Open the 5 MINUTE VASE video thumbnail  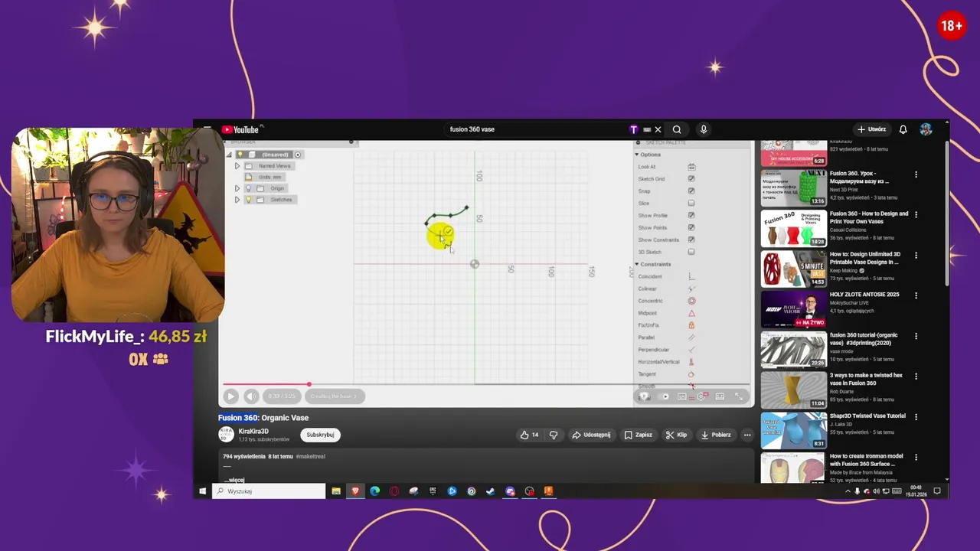pyautogui.click(x=793, y=269)
